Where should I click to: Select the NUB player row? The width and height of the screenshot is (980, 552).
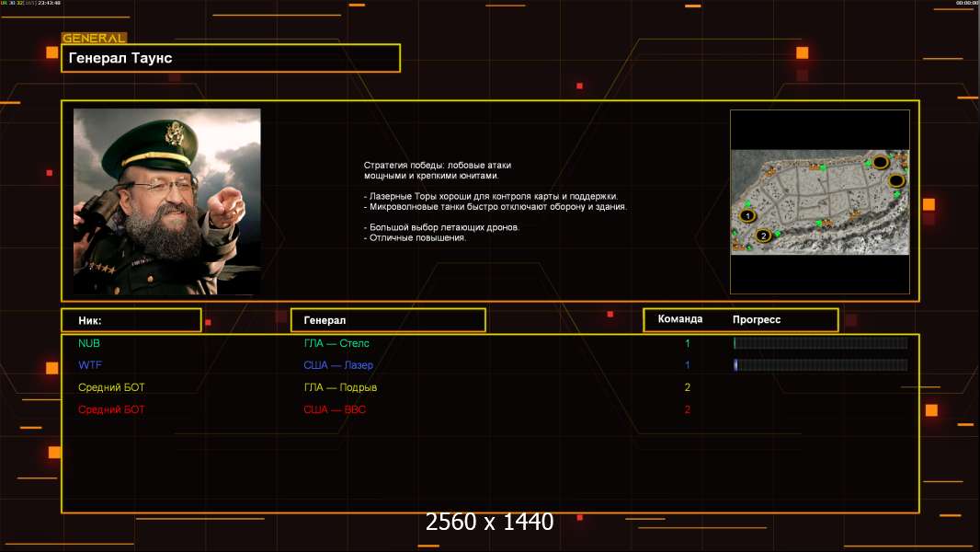click(491, 343)
